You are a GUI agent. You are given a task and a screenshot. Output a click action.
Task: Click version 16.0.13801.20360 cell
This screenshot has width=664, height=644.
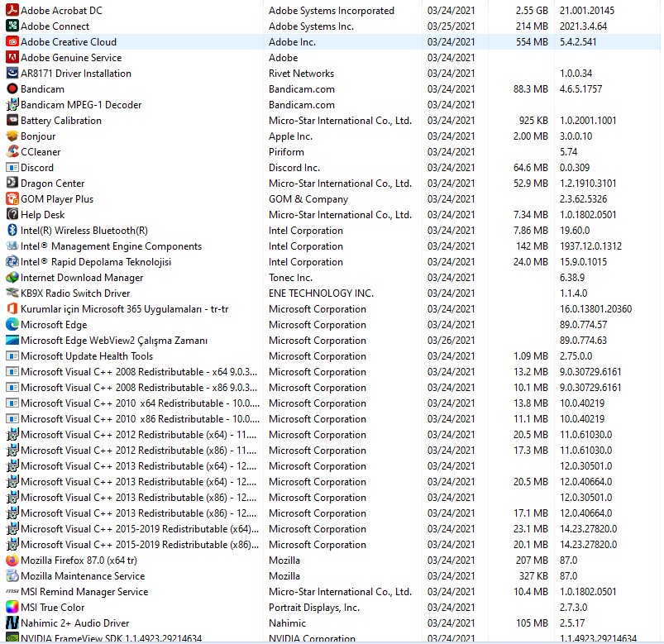pyautogui.click(x=596, y=308)
